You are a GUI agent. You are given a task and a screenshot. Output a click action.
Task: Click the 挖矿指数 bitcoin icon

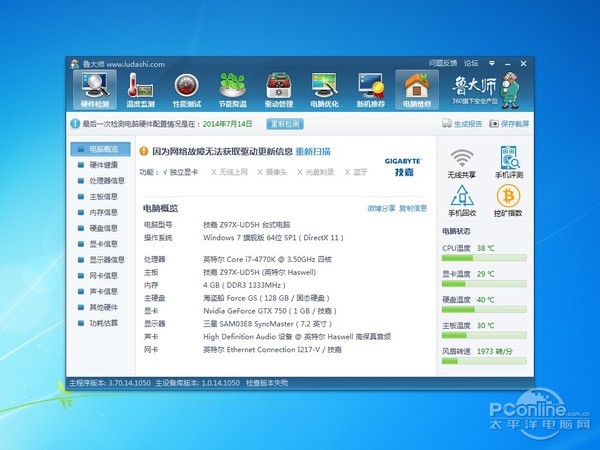[508, 201]
